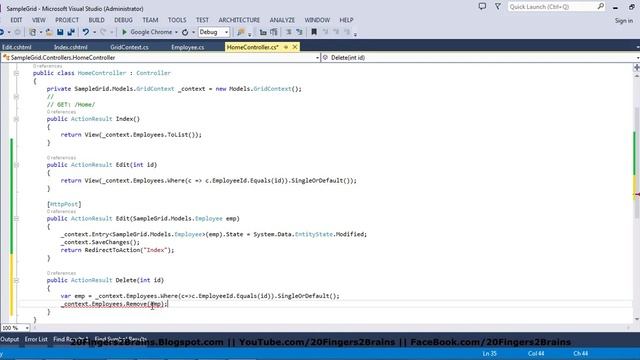Open the ARCHITECTURE menu
The image size is (640, 360).
click(x=239, y=20)
